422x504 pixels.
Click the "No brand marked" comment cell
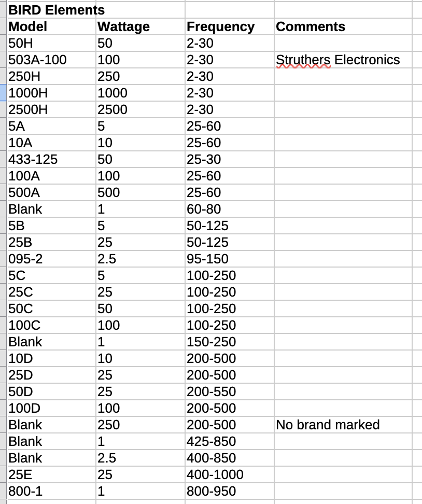pos(328,425)
